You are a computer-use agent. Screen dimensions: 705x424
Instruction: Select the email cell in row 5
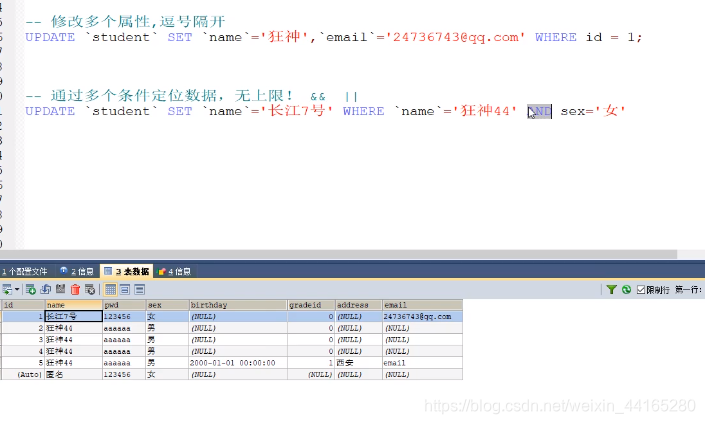click(x=422, y=363)
